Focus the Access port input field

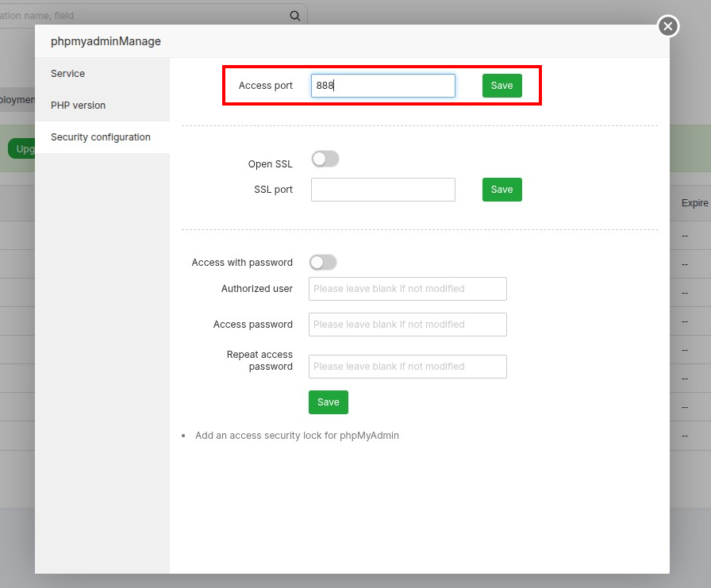pyautogui.click(x=383, y=86)
